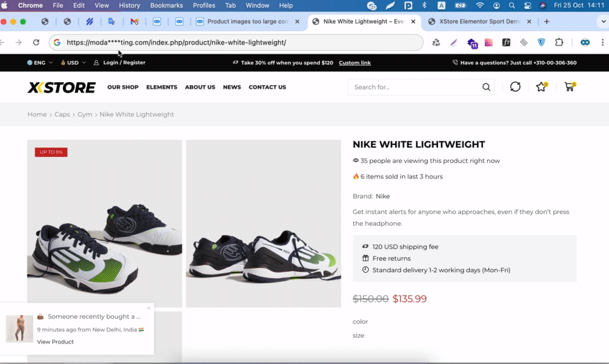Go to Home breadcrumb
Screen dimensions: 609x364
coord(37,114)
